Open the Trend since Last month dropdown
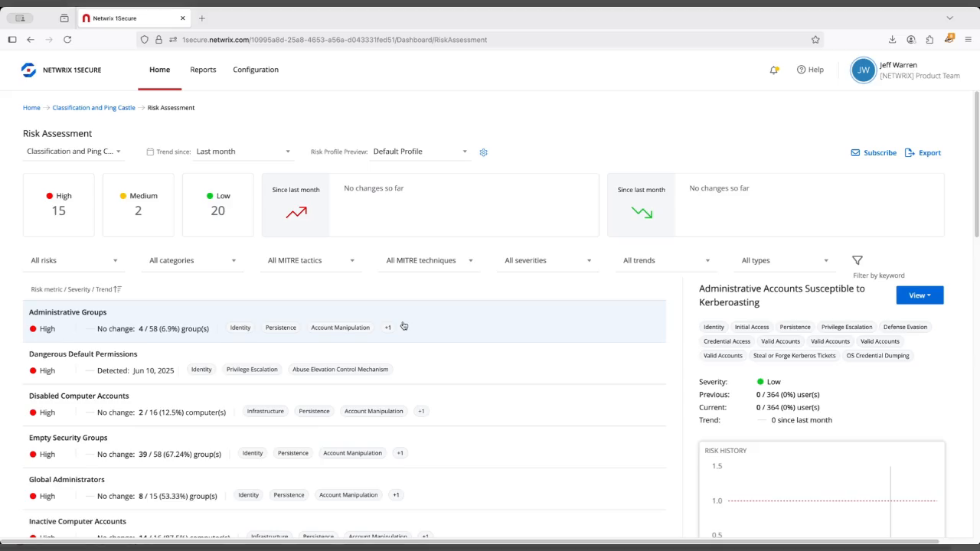 coord(243,152)
